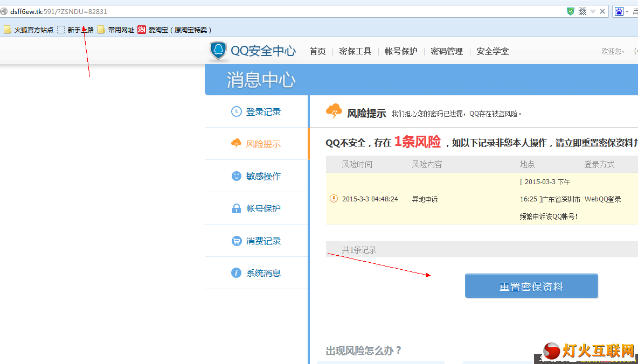638x364 pixels.
Task: Open the 火狐官方站点 bookmark folder
Action: (29, 30)
